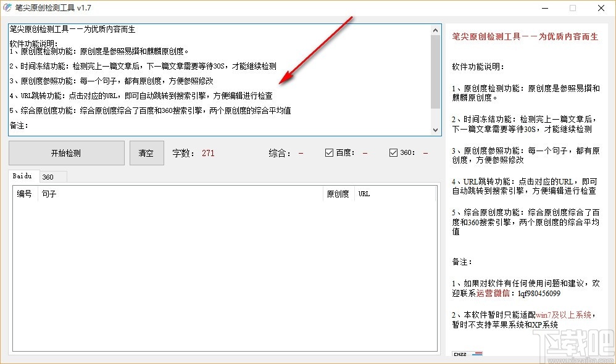Click the app icon in the title bar
Image resolution: width=616 pixels, height=364 pixels.
tap(7, 8)
